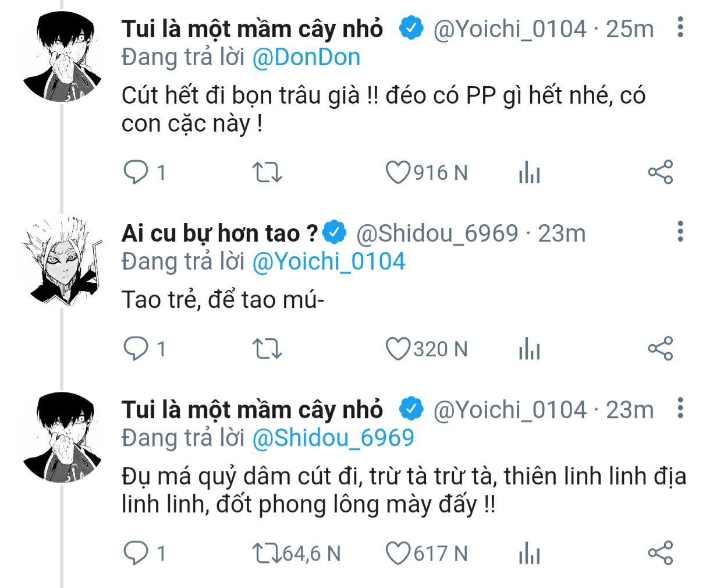Share the first tweet replying to @DonDon
The width and height of the screenshot is (717, 588).
coord(660,172)
